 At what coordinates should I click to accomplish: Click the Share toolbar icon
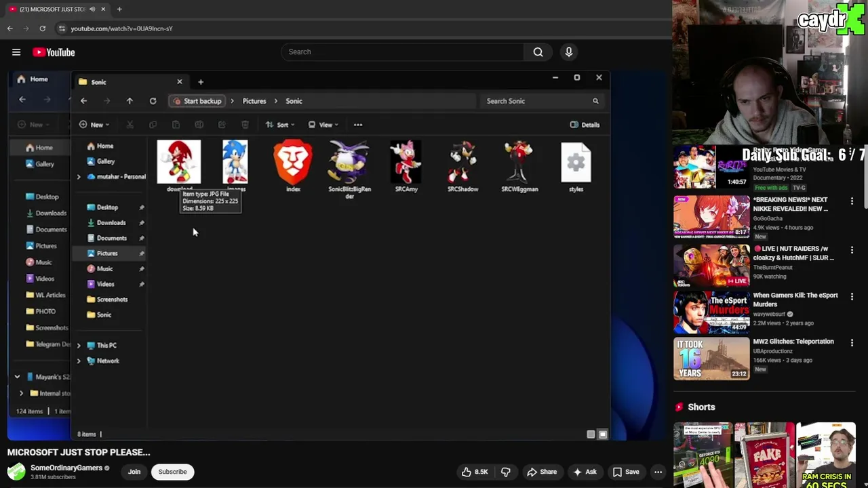tap(222, 125)
